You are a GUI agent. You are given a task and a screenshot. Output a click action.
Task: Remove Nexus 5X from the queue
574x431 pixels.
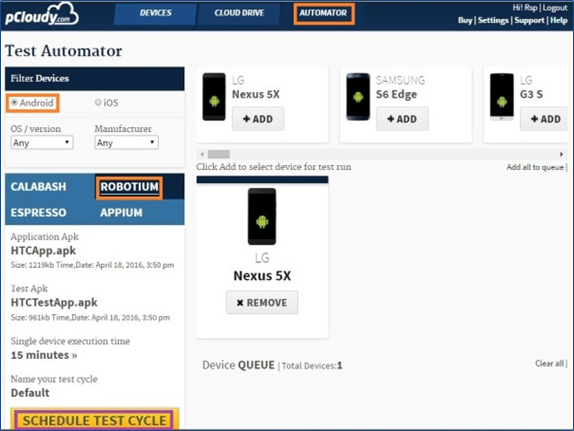click(x=262, y=302)
